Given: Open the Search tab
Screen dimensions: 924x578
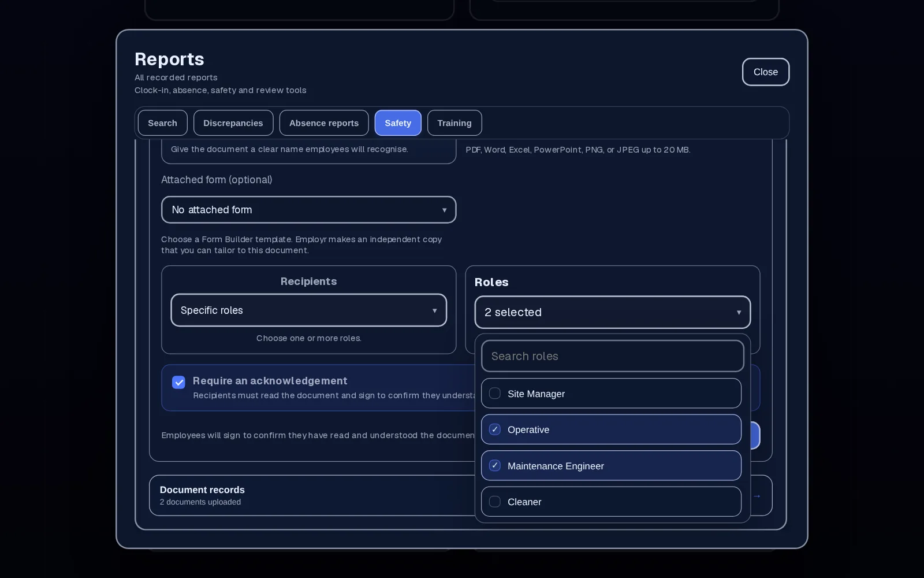Looking at the screenshot, I should click(x=162, y=123).
